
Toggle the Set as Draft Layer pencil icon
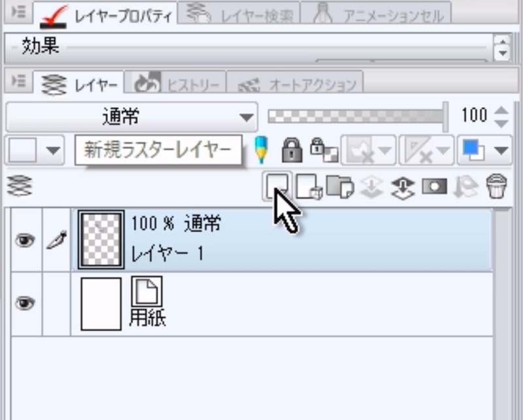coord(261,150)
